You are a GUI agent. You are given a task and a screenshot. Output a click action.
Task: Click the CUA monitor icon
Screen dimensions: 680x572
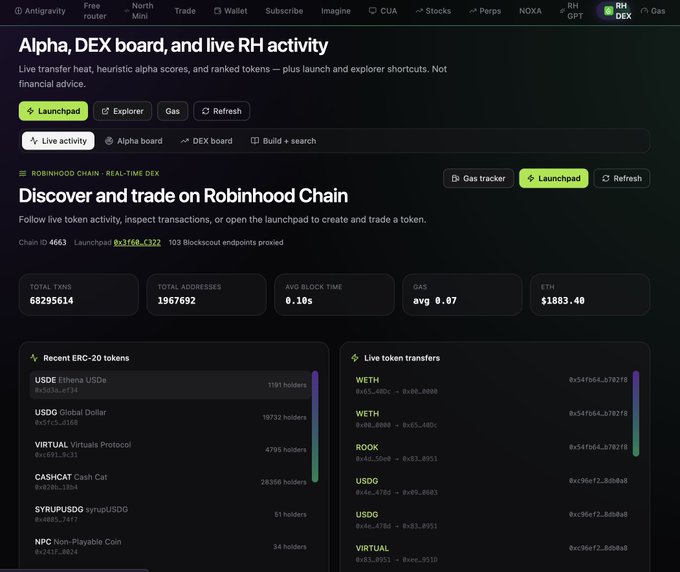tap(373, 11)
